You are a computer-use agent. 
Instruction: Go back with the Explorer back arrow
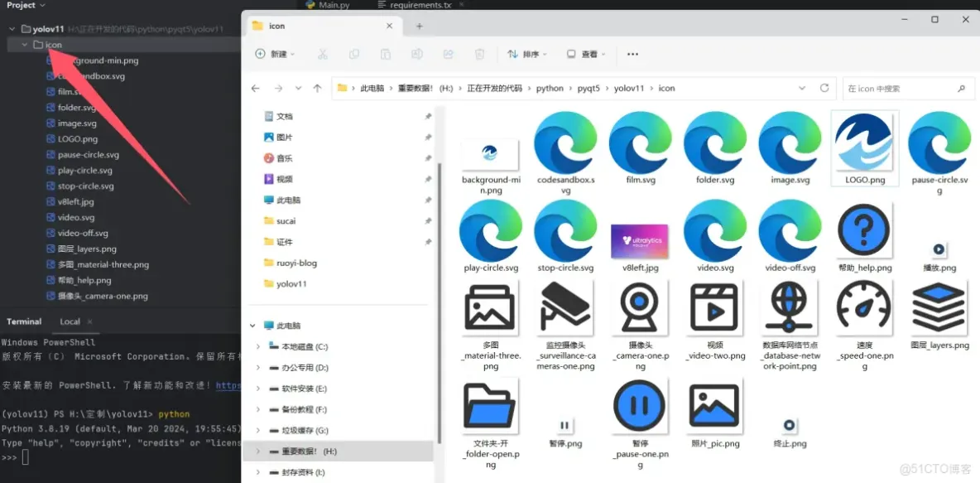pyautogui.click(x=255, y=88)
